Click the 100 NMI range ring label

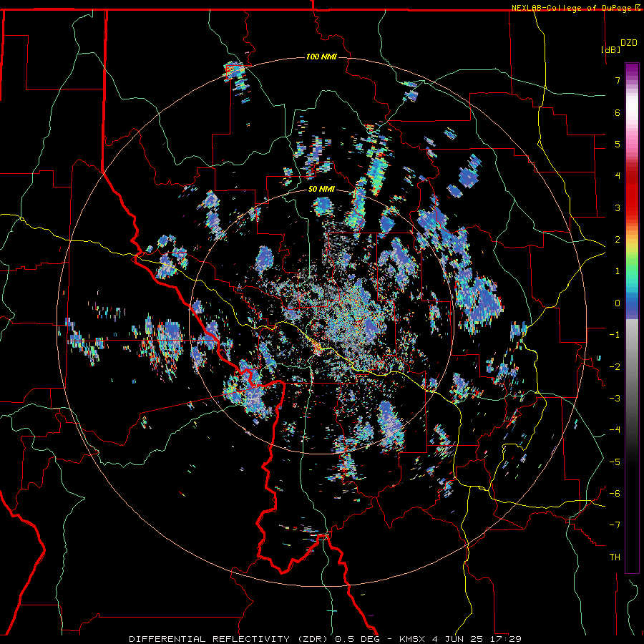(x=321, y=57)
